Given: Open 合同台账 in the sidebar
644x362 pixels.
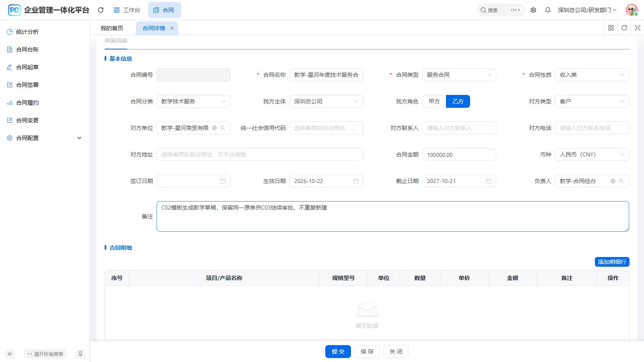Looking at the screenshot, I should pyautogui.click(x=44, y=49).
